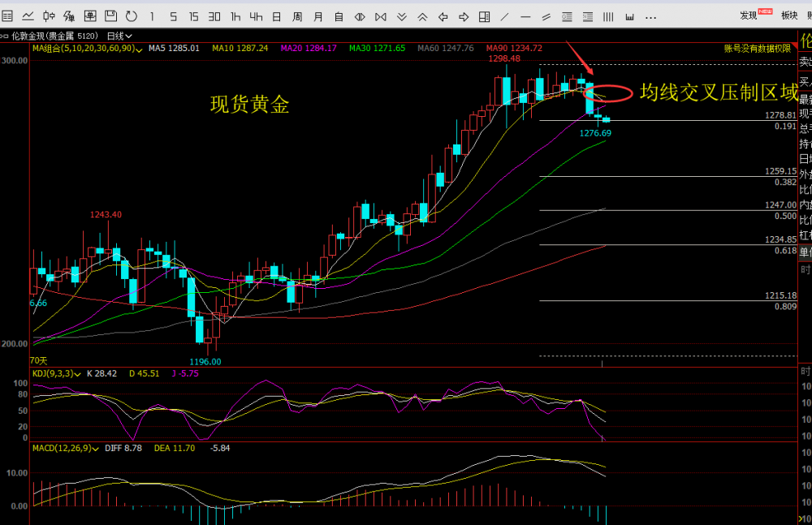
Task: Click the MA60 1247.76 value label
Action: (446, 48)
